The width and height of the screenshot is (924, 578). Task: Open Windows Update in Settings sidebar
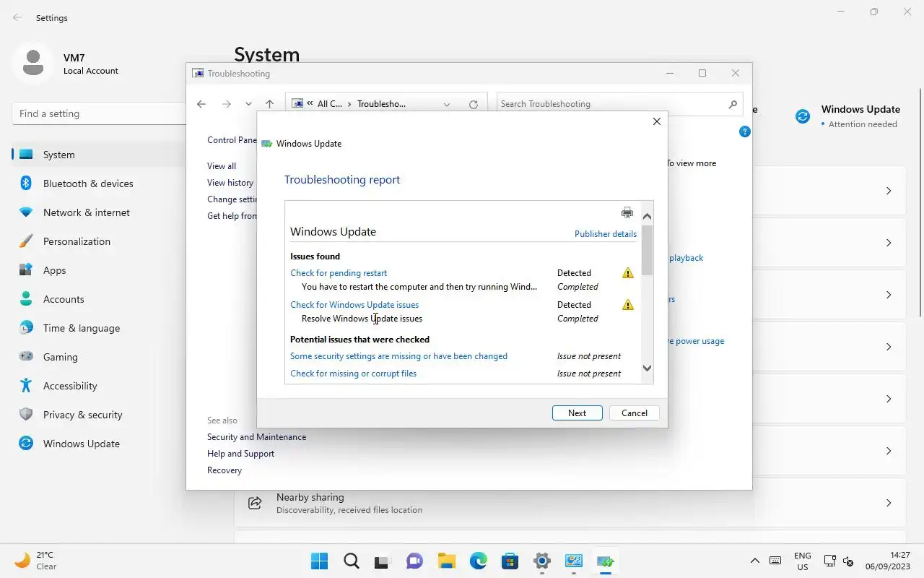point(98,444)
